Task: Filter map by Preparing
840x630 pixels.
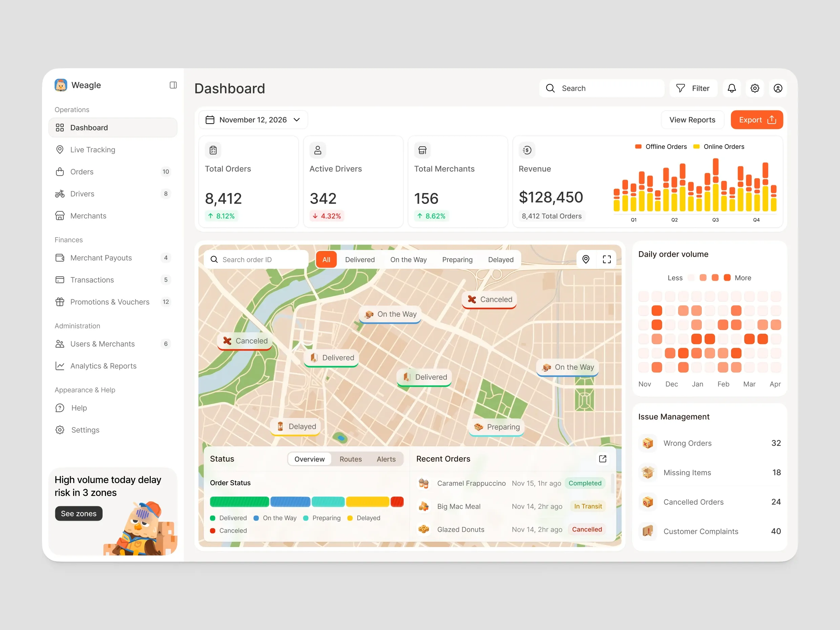Action: click(x=457, y=260)
